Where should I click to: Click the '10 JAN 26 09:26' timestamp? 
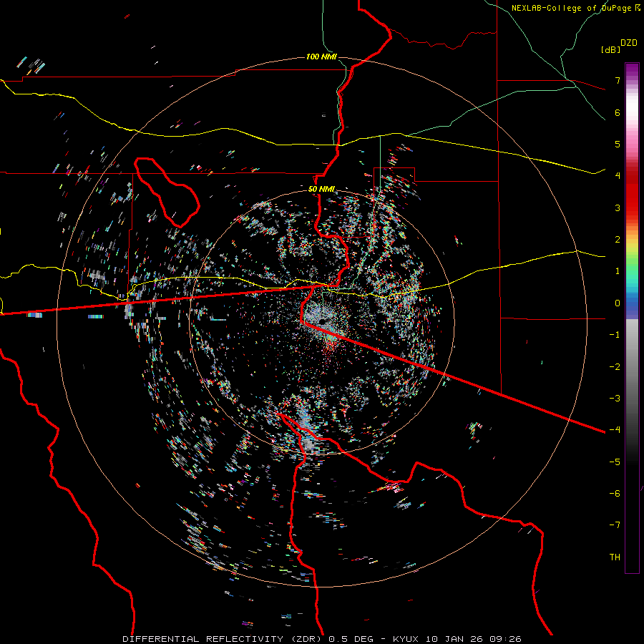(x=474, y=639)
